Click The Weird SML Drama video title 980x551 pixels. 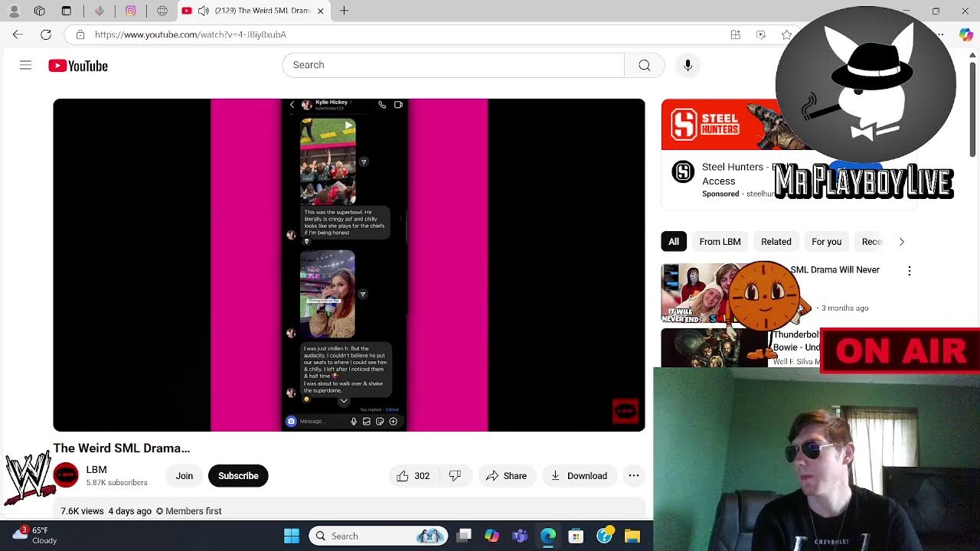122,448
